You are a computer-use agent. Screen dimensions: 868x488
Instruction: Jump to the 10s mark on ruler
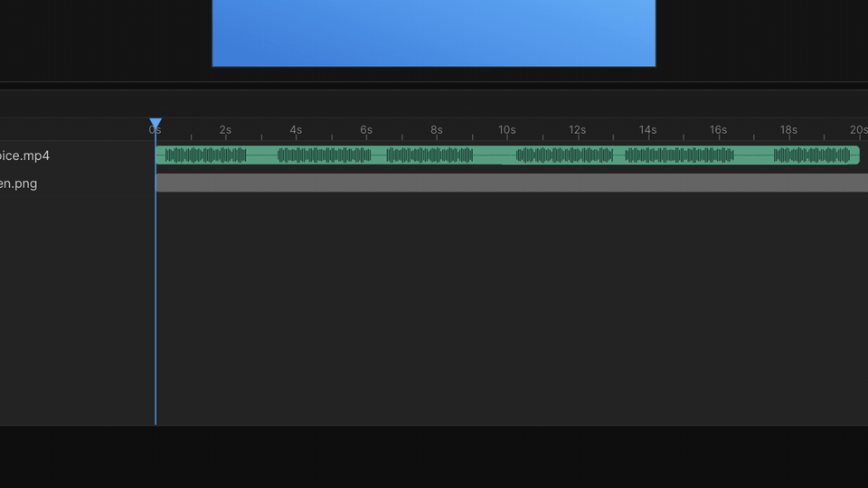pyautogui.click(x=507, y=130)
